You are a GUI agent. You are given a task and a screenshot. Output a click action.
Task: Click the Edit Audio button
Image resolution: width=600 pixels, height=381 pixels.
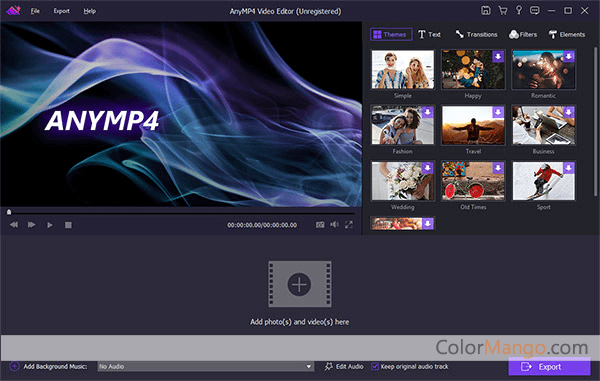click(344, 366)
